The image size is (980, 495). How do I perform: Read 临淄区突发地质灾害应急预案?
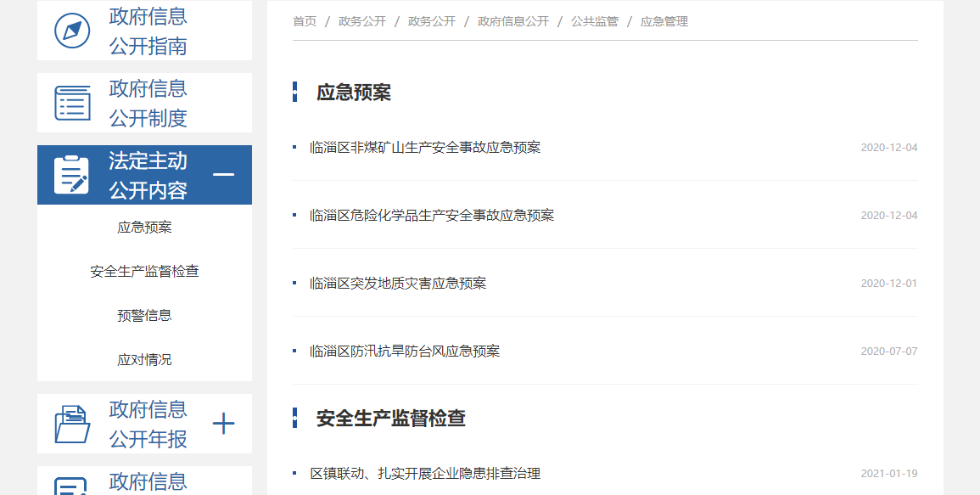point(398,284)
